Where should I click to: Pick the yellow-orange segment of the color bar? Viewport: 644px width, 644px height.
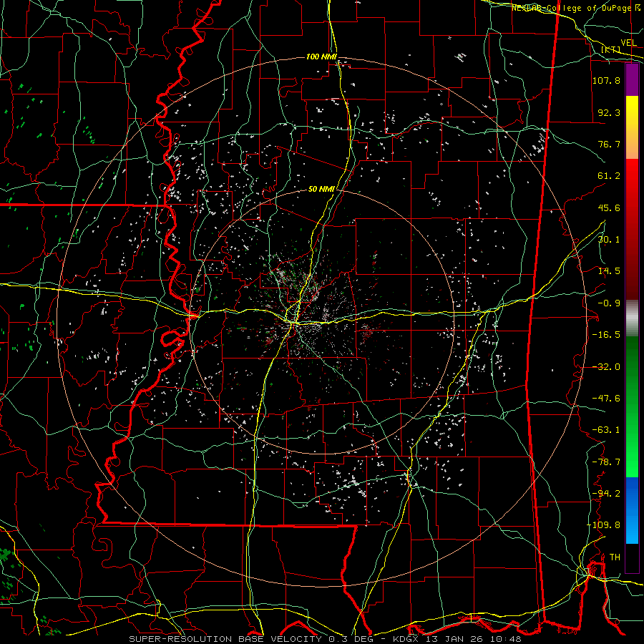pos(632,127)
